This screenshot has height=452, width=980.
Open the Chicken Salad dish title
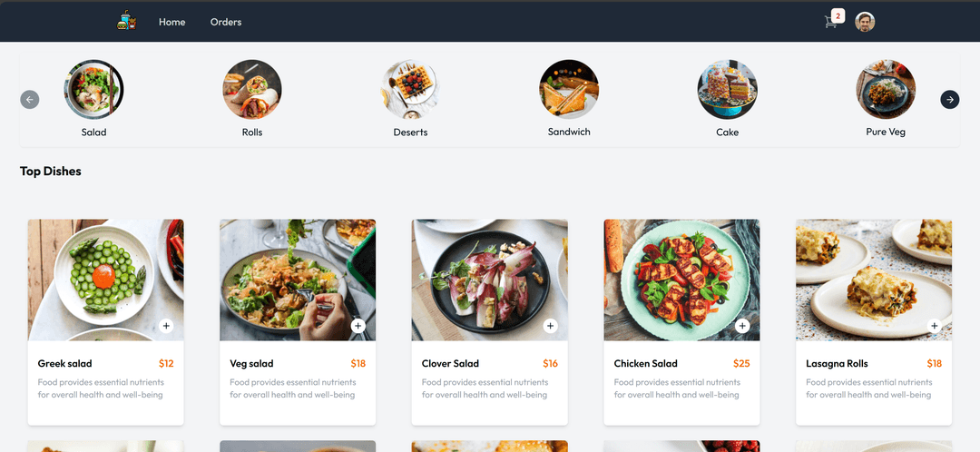pyautogui.click(x=646, y=363)
